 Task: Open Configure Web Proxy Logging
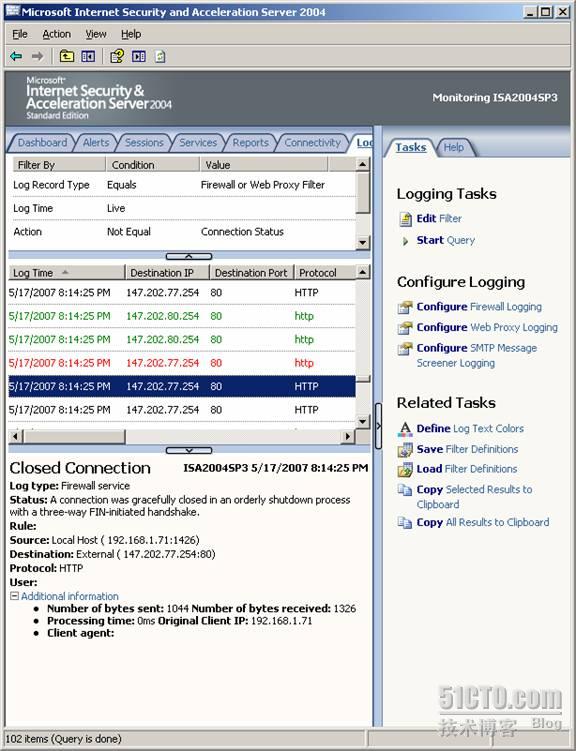click(487, 328)
